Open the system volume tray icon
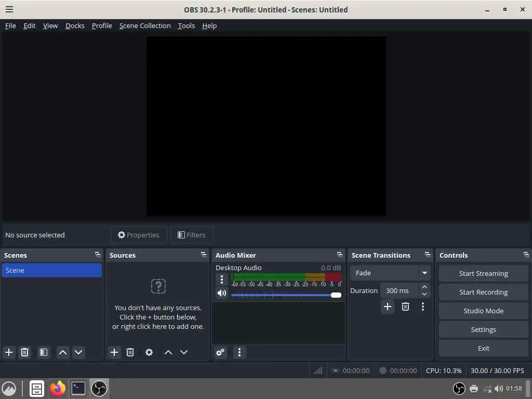The width and height of the screenshot is (532, 399). click(x=498, y=389)
